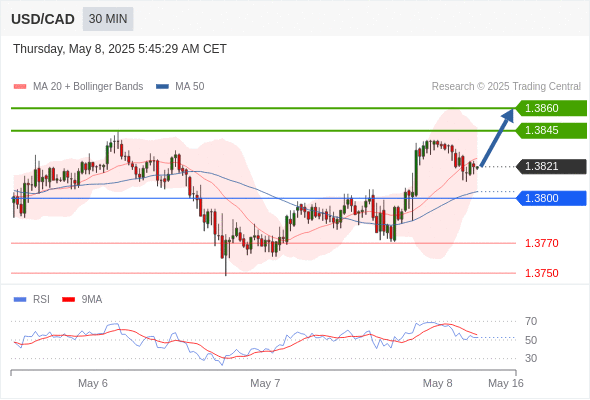Click the MA 20 Bollinger Bands swatch

click(x=20, y=87)
